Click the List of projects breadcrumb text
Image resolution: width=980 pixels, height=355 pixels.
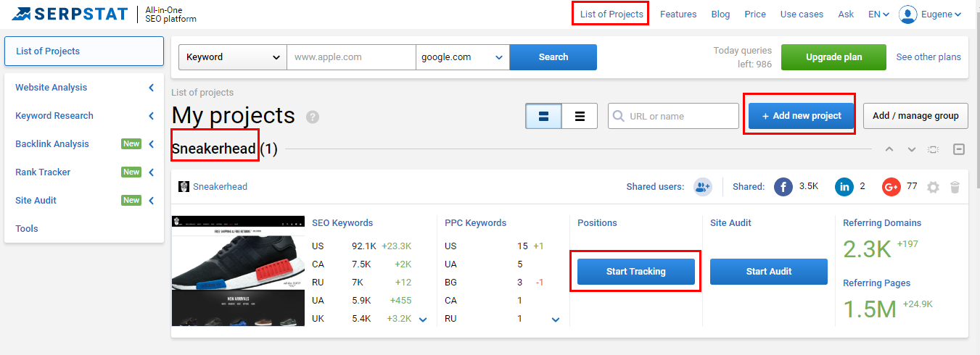(x=202, y=93)
